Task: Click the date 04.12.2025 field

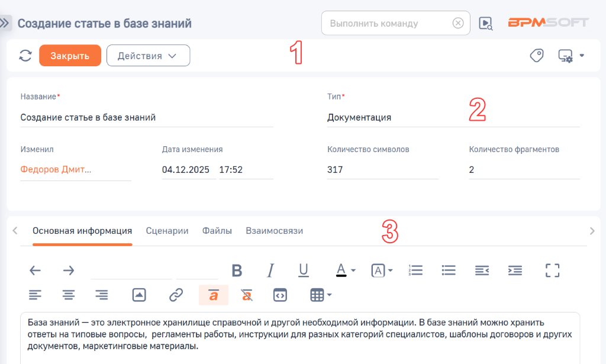Action: 189,170
